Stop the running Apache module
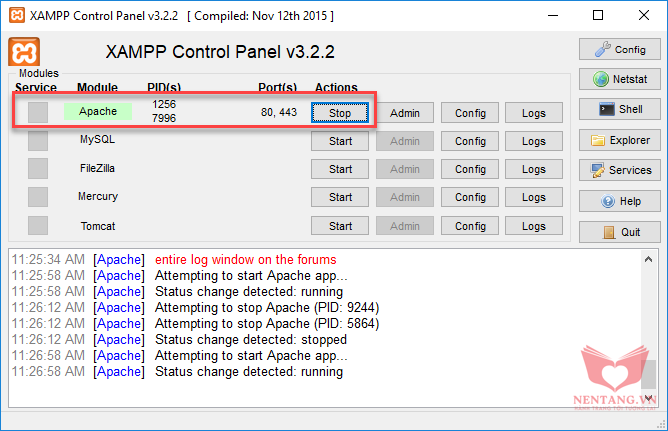This screenshot has height=431, width=668. [340, 113]
